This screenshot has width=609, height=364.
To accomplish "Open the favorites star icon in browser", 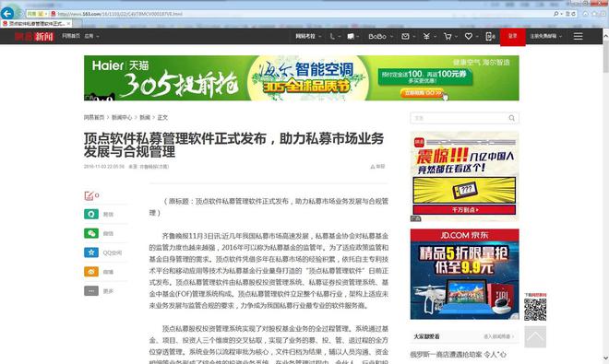I will [x=593, y=14].
